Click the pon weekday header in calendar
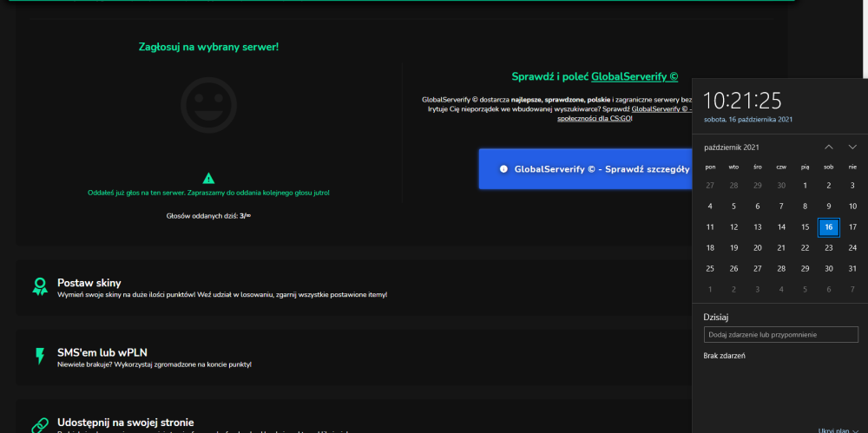Screen dimensions: 868x433 (710, 167)
